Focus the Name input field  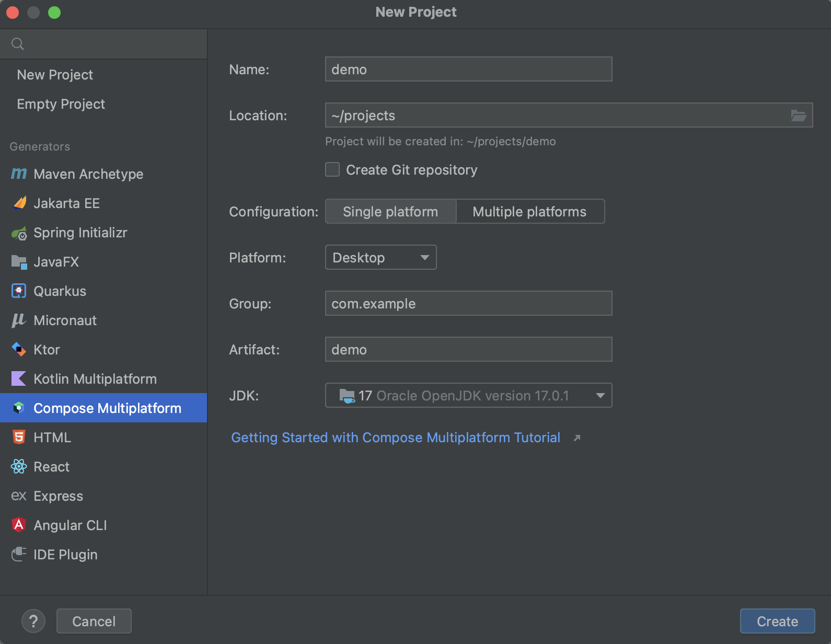click(x=469, y=70)
